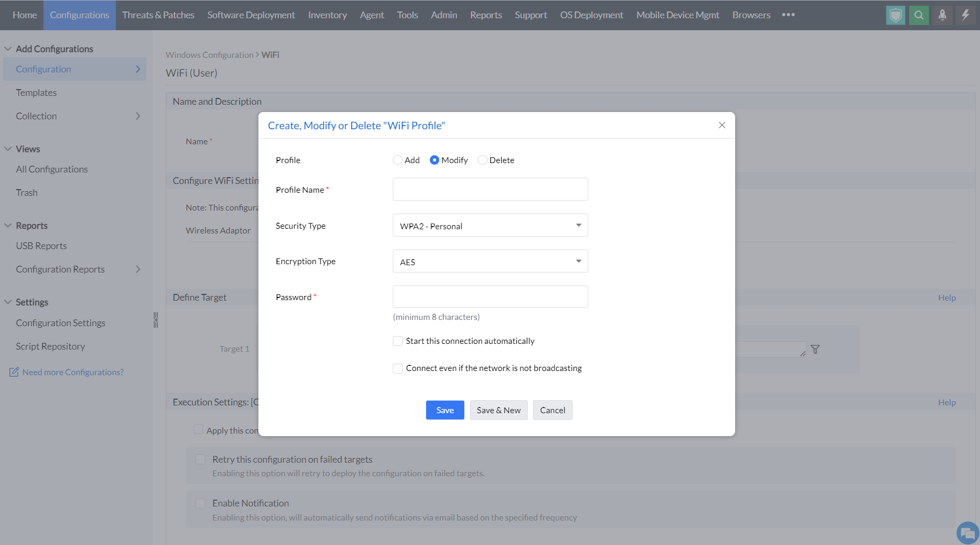980x545 pixels.
Task: Open the Security Type dropdown
Action: [490, 225]
